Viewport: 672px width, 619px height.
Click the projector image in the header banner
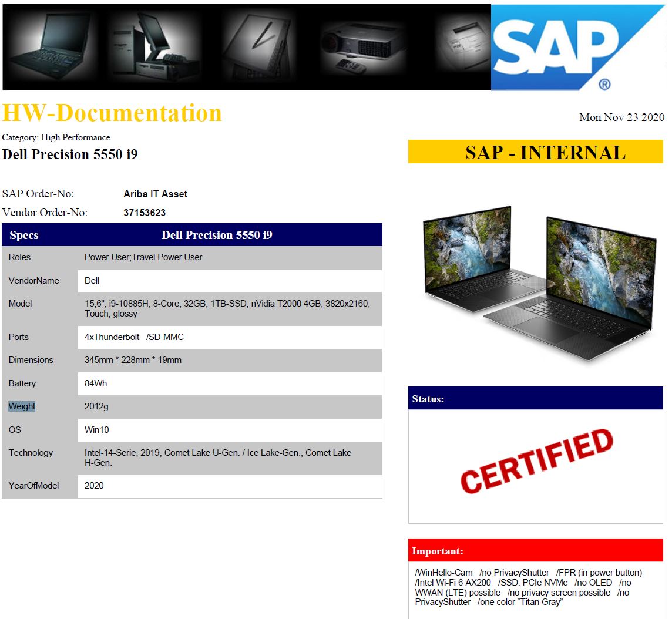[362, 48]
